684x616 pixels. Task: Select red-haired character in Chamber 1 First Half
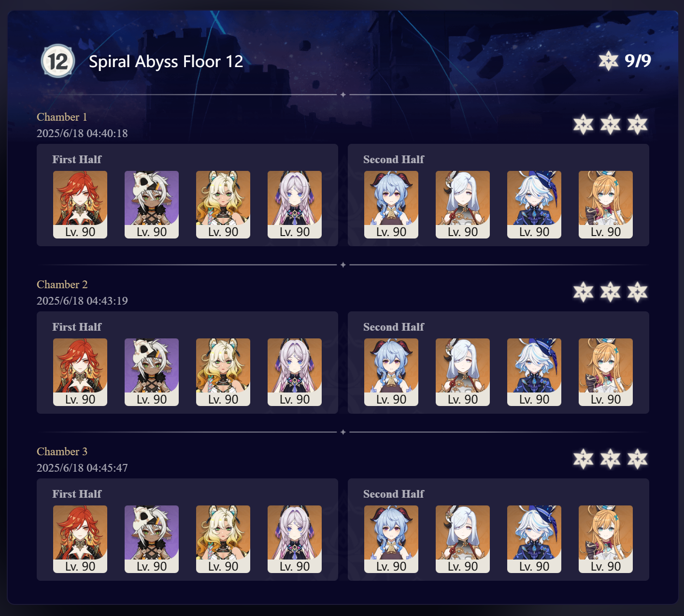point(80,205)
